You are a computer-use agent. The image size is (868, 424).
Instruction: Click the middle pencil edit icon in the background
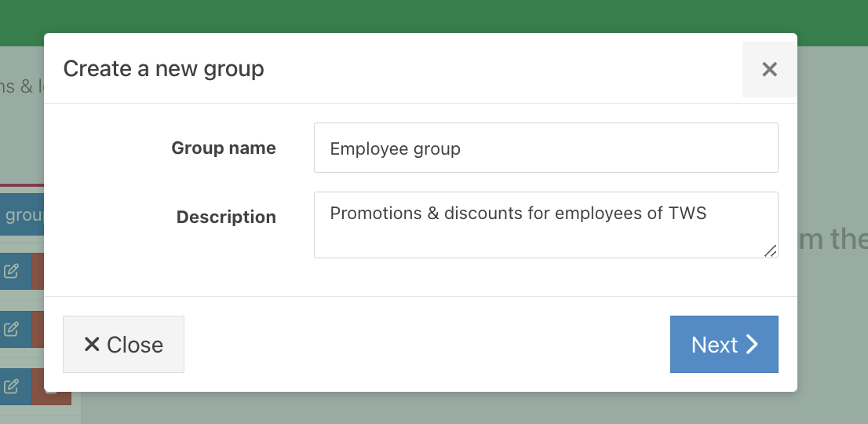11,329
